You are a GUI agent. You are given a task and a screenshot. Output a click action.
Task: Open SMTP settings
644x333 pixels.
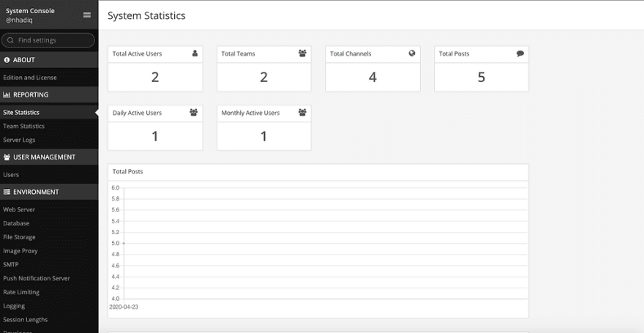pos(11,265)
